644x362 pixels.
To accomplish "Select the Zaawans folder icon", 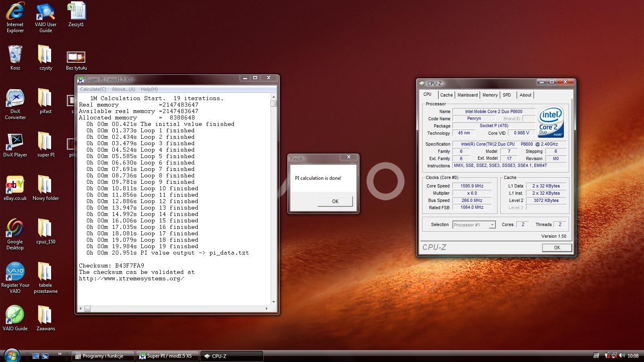I will coord(45,318).
